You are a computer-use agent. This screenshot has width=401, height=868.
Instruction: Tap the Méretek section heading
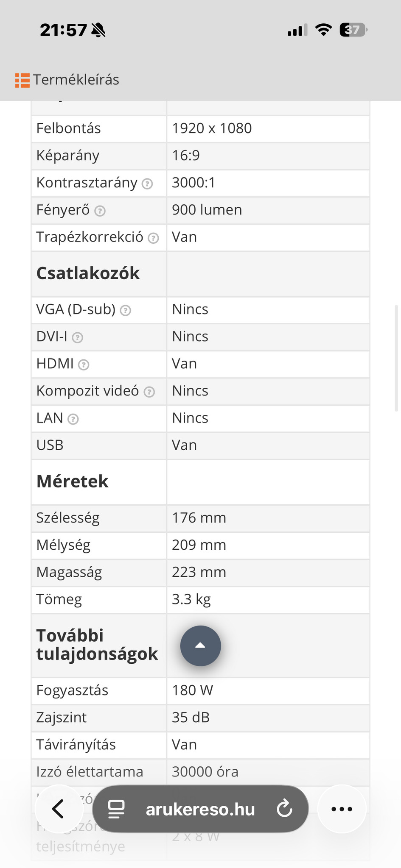coord(73,481)
